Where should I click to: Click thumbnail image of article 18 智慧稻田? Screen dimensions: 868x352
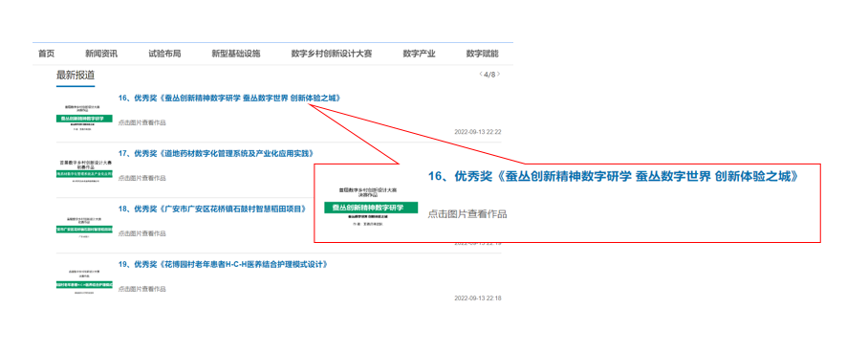84,228
